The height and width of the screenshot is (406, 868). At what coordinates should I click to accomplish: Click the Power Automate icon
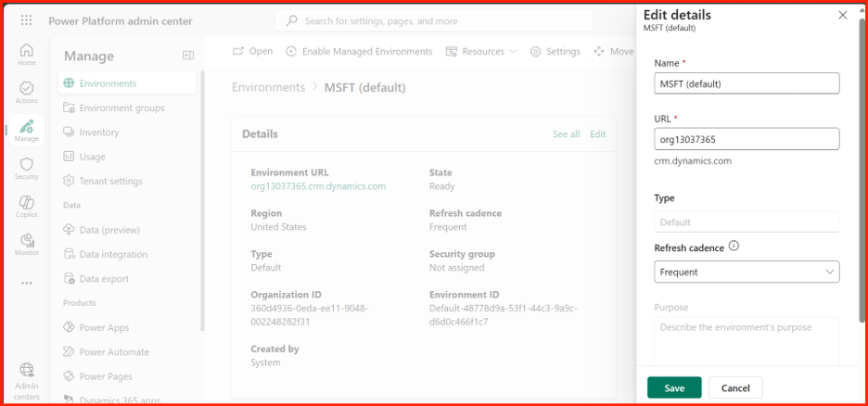[x=69, y=352]
